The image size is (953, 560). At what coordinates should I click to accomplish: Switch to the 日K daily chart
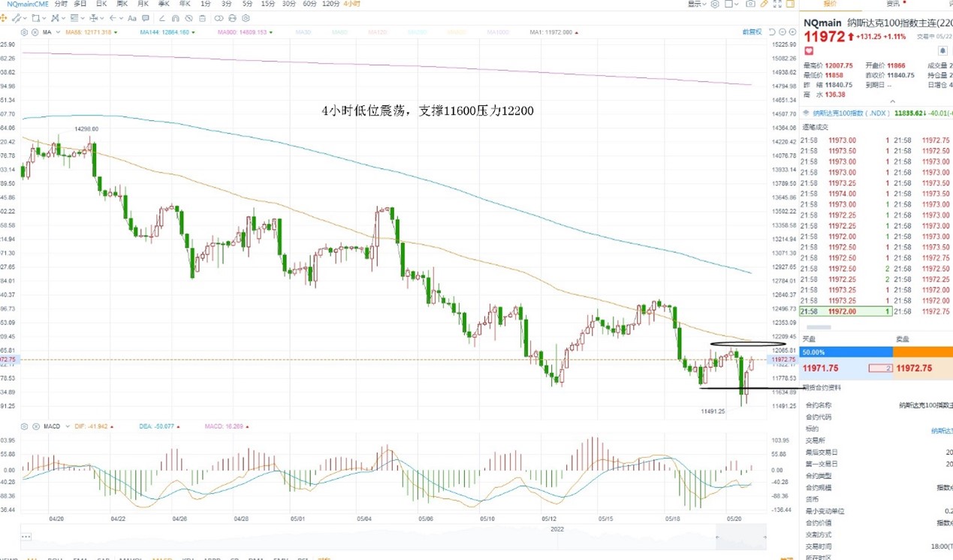point(101,4)
